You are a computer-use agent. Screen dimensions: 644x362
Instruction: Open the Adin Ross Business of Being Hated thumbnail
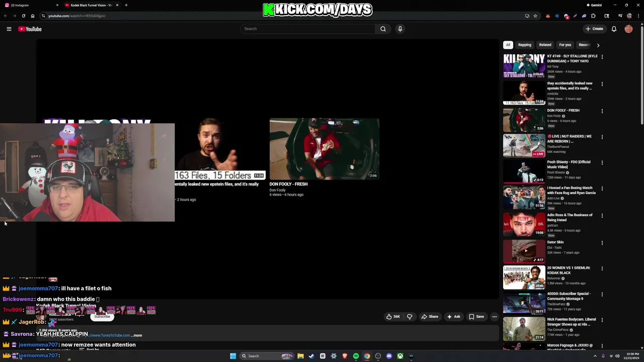(x=524, y=224)
